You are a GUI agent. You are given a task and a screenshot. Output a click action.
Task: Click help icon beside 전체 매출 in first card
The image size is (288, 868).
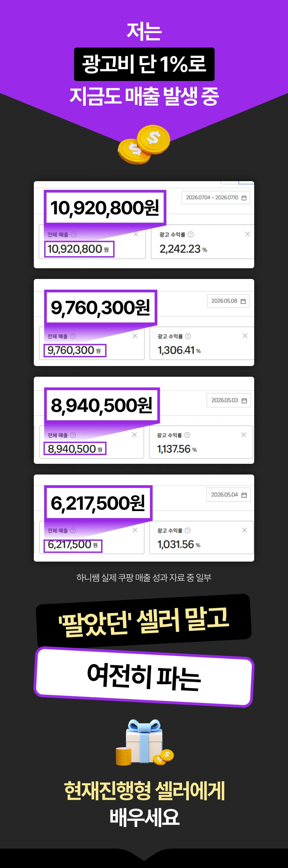(74, 234)
